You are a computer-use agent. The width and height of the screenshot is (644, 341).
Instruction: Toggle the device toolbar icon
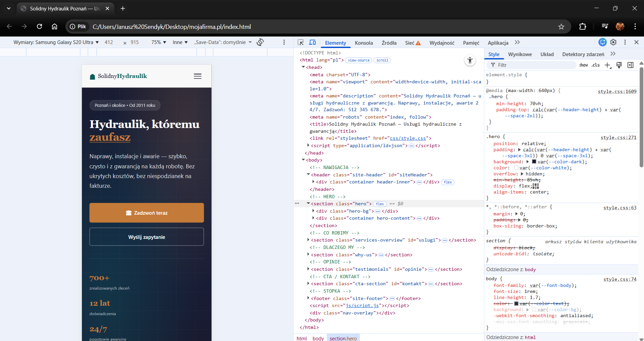pos(312,42)
